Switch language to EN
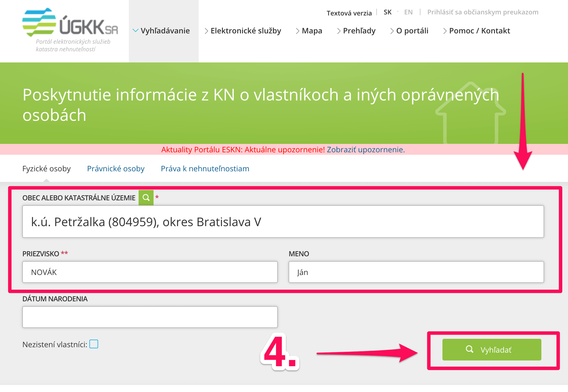Screen dimensions: 568x392 408,12
